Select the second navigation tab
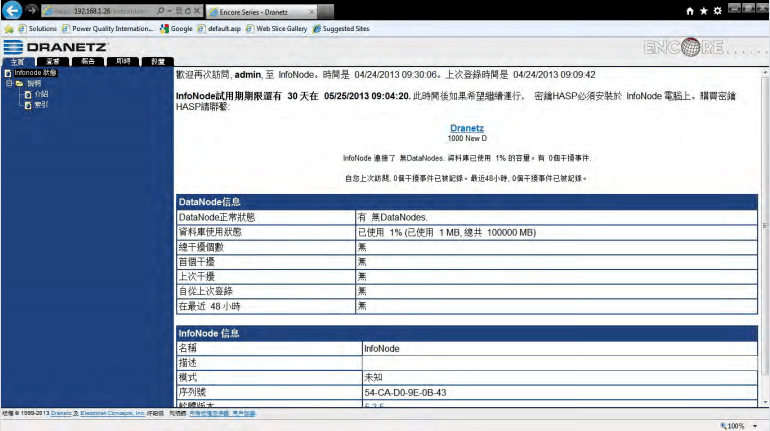The height and width of the screenshot is (431, 770). click(53, 61)
